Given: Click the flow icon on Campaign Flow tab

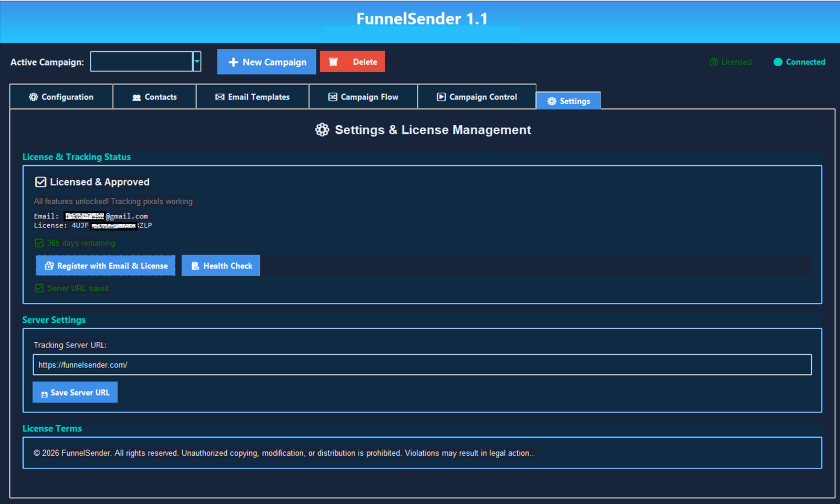Looking at the screenshot, I should pyautogui.click(x=332, y=97).
